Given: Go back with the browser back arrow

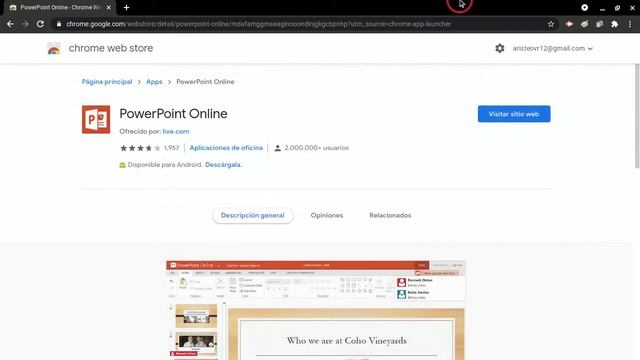Looking at the screenshot, I should [x=10, y=24].
